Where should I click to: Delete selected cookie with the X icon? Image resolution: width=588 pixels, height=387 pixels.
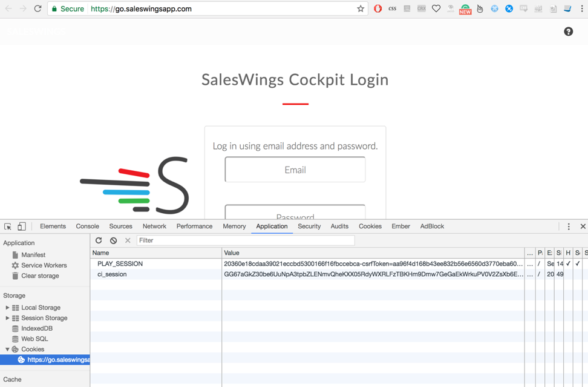(x=128, y=240)
